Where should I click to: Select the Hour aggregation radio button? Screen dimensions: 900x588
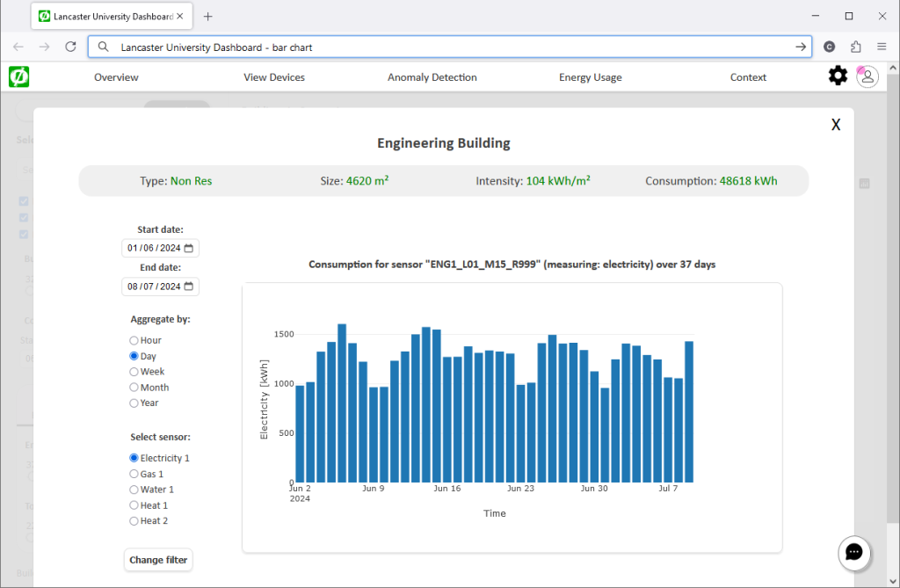[x=134, y=340]
